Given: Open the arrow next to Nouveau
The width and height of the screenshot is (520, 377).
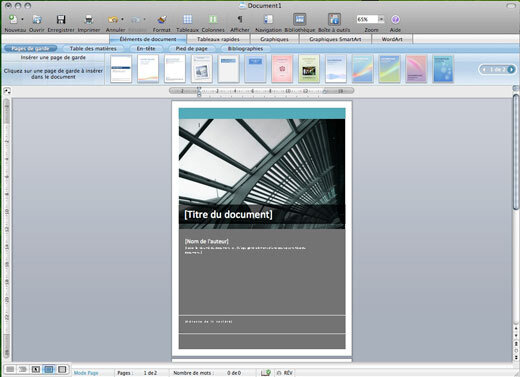Looking at the screenshot, I should [x=22, y=19].
